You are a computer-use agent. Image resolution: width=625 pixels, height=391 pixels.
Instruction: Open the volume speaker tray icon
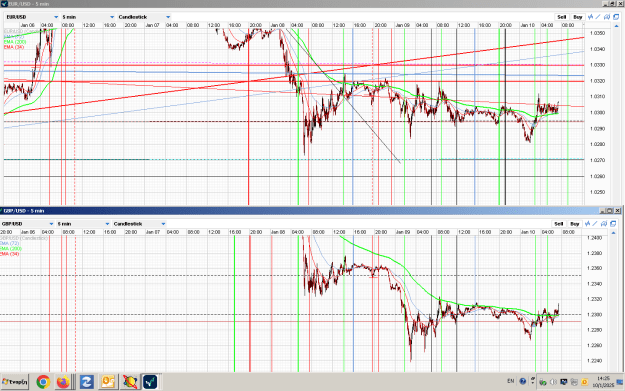coord(553,382)
